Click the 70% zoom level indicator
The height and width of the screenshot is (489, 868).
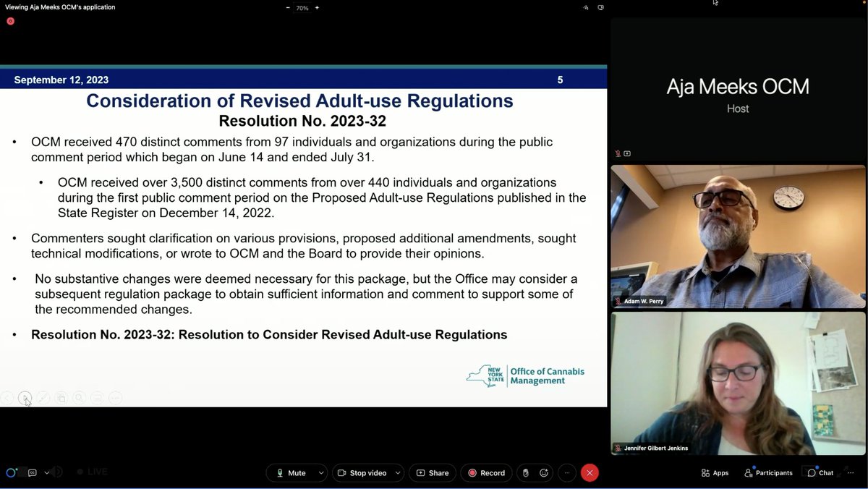pyautogui.click(x=302, y=8)
